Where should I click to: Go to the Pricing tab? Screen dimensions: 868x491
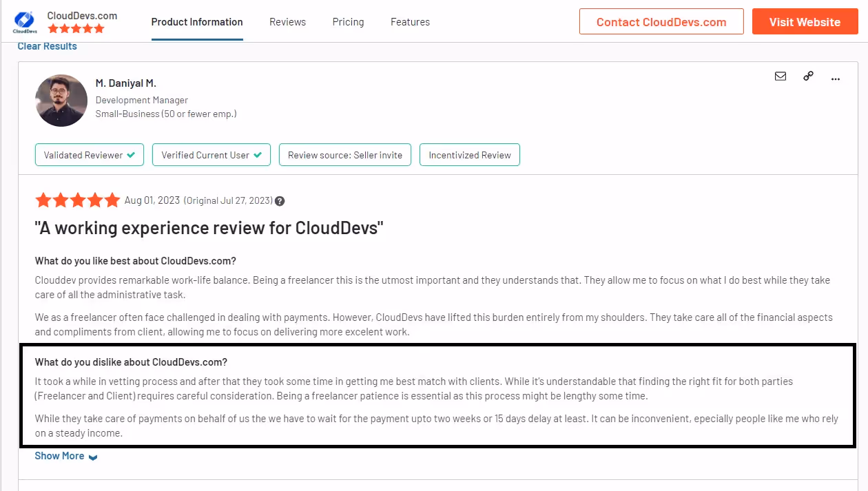coord(348,22)
